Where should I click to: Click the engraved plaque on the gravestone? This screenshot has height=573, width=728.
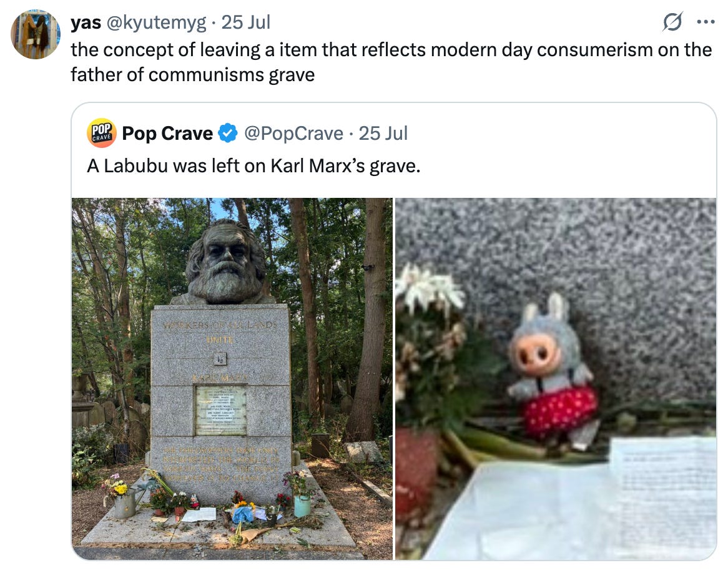(221, 411)
